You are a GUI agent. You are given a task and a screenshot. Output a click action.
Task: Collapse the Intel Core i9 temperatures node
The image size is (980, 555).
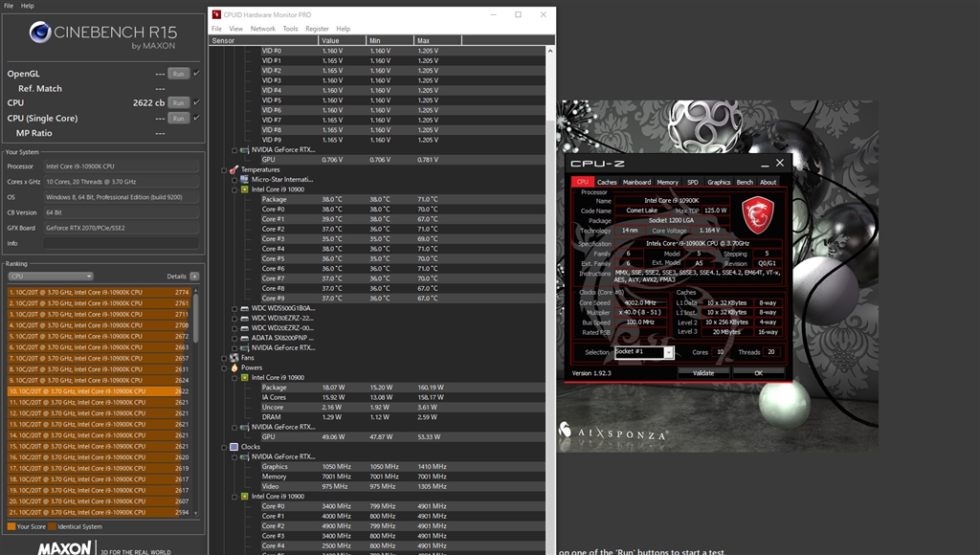(x=234, y=189)
